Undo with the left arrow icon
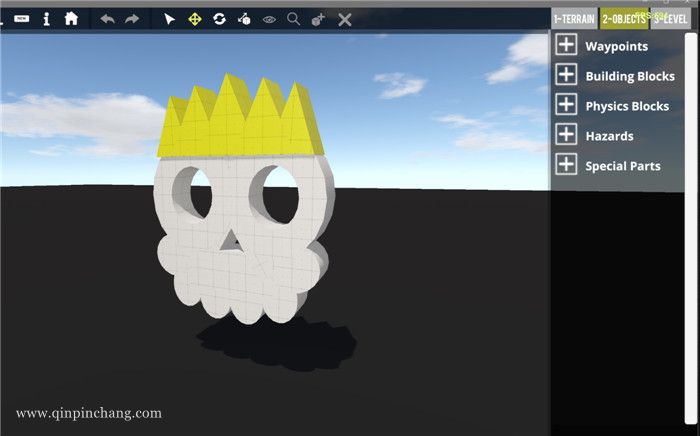 (x=108, y=19)
